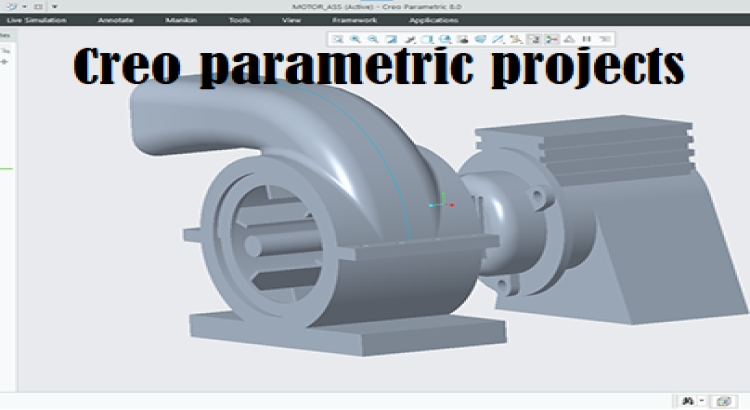Screen dimensions: 750x410
Task: Open the customize quick access toolbar arrow
Action: (55, 7)
